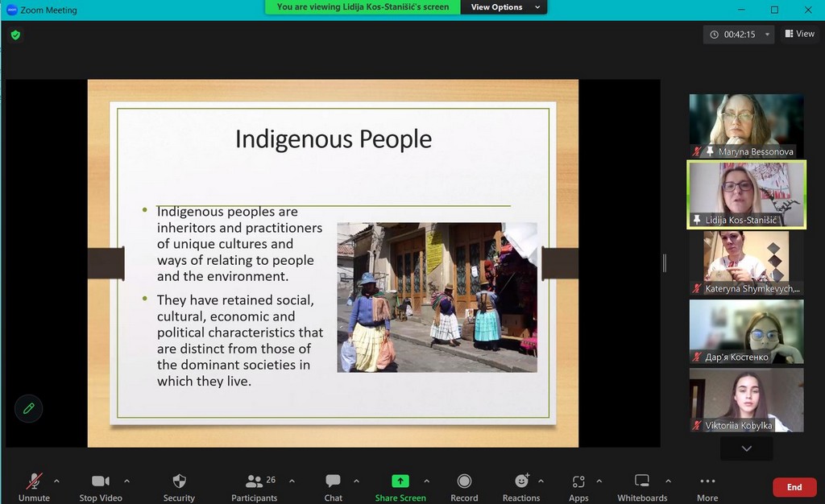
Task: Click the red End meeting button
Action: [794, 487]
